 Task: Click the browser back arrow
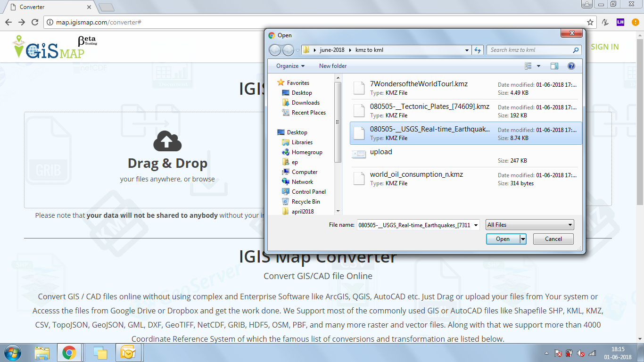(x=8, y=22)
